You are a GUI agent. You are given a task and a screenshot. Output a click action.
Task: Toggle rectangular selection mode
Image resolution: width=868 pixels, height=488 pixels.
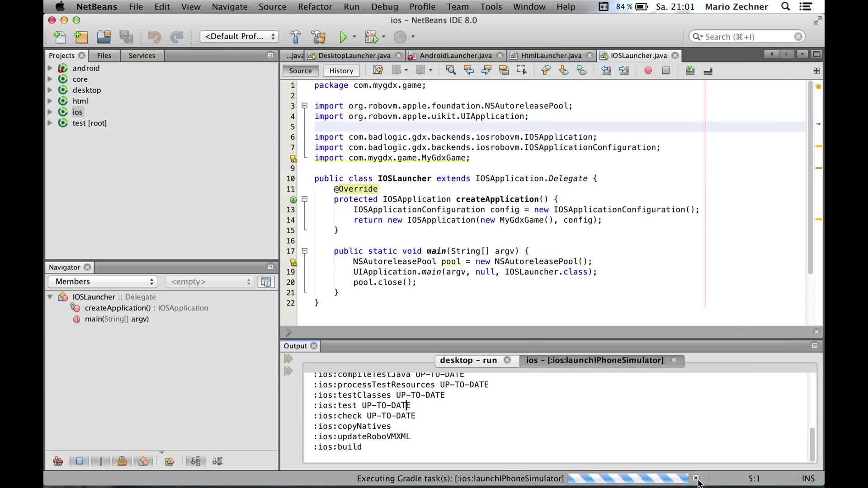(x=522, y=70)
